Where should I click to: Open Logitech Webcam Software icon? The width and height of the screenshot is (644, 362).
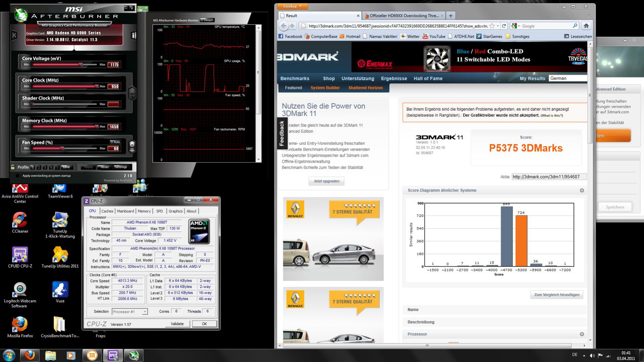click(20, 295)
